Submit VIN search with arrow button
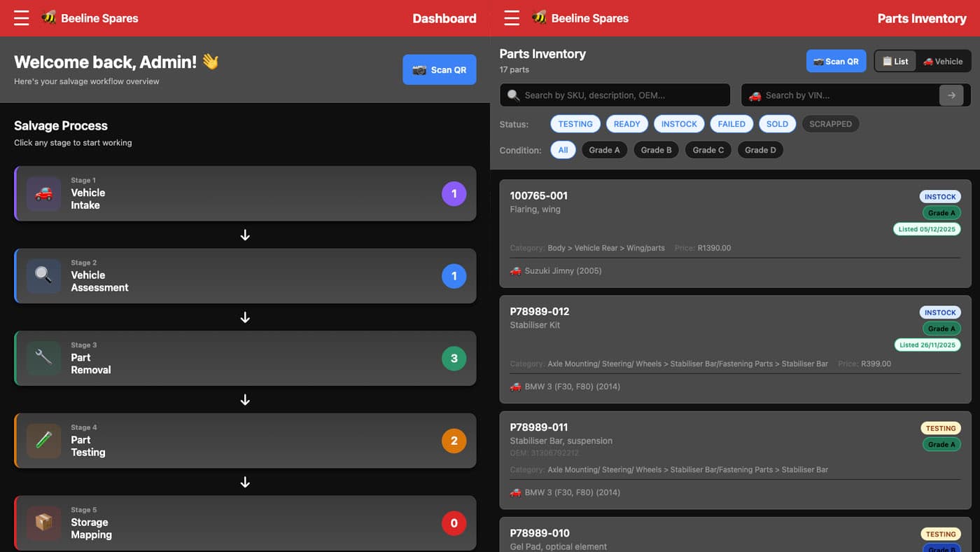This screenshot has height=552, width=980. click(951, 95)
